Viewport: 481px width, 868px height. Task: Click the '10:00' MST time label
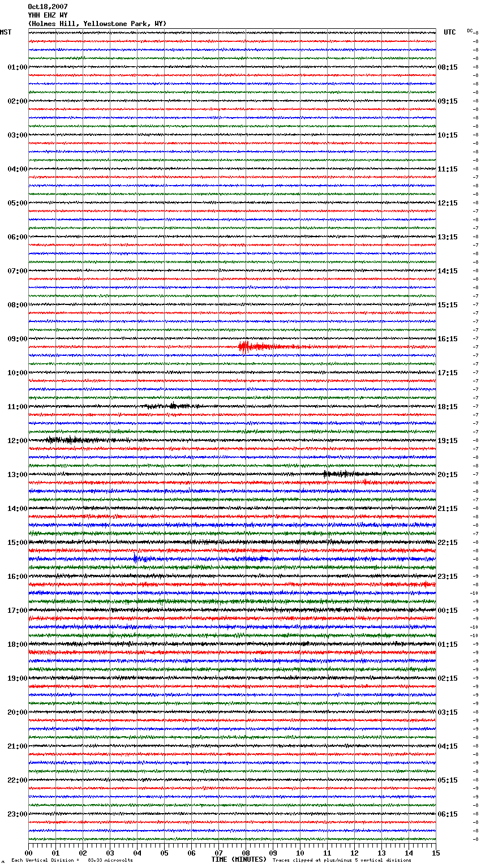[18, 373]
